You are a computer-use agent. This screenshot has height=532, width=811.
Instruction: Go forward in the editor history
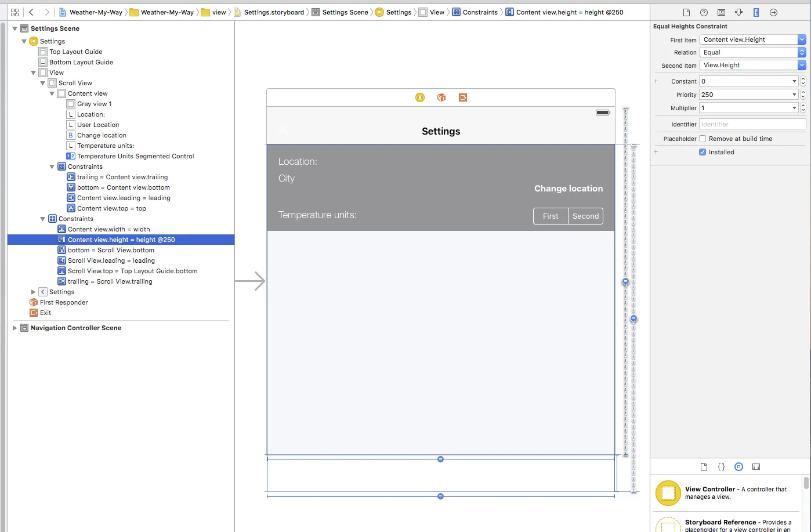pyautogui.click(x=46, y=12)
